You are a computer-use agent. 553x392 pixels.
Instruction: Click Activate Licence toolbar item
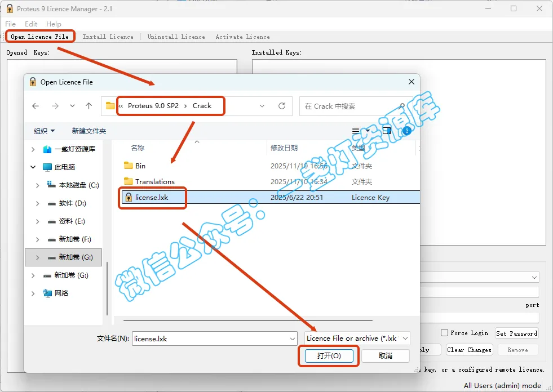click(242, 37)
